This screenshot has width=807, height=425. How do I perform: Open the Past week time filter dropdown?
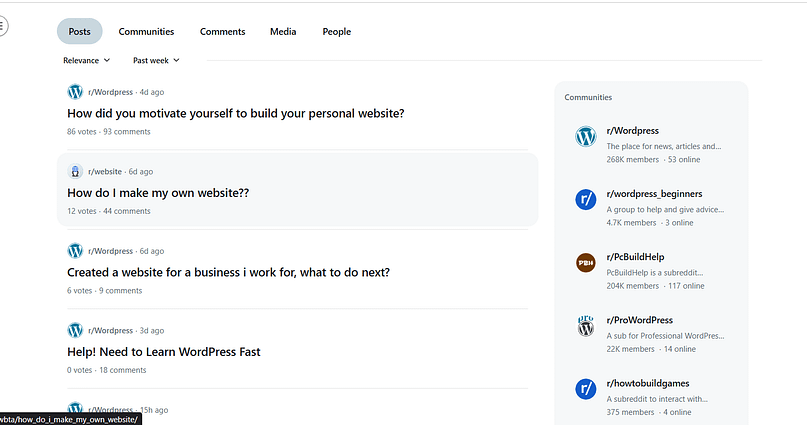point(156,60)
